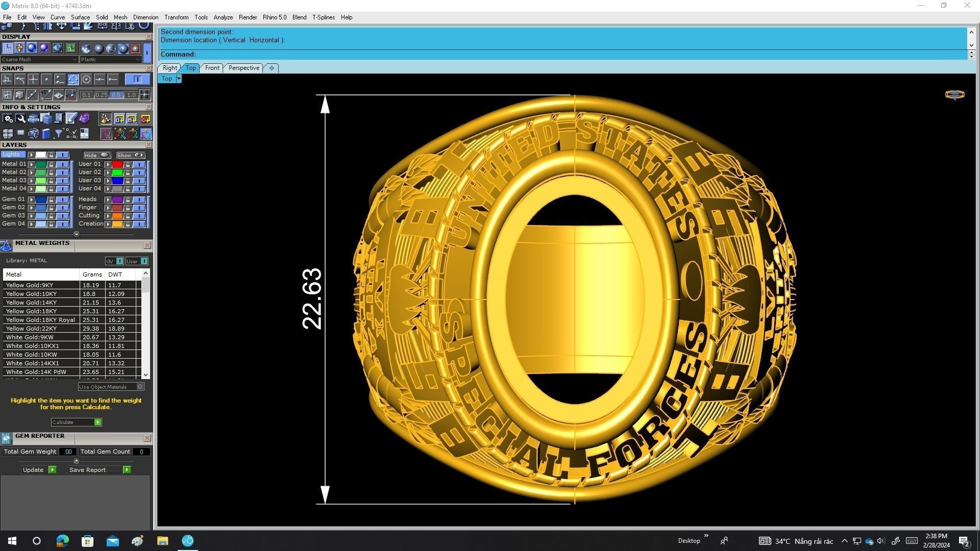
Task: Click the Hide layers button
Action: pos(96,155)
